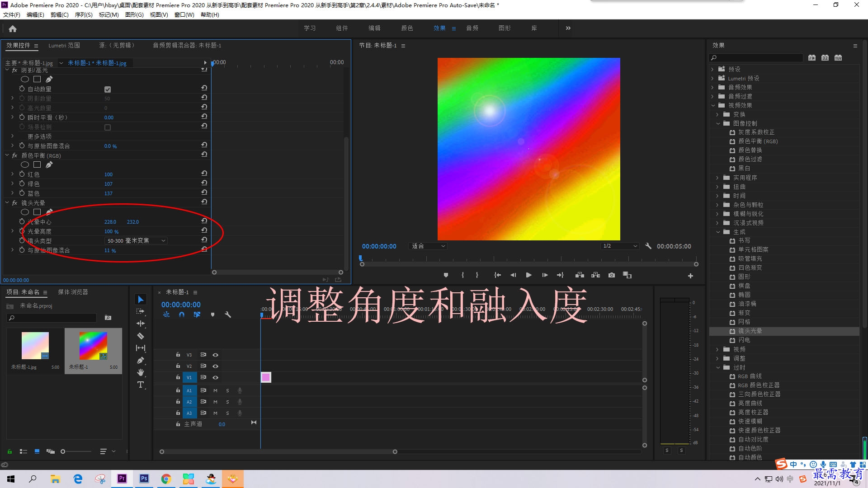Toggle V2 track output eye

(x=216, y=366)
